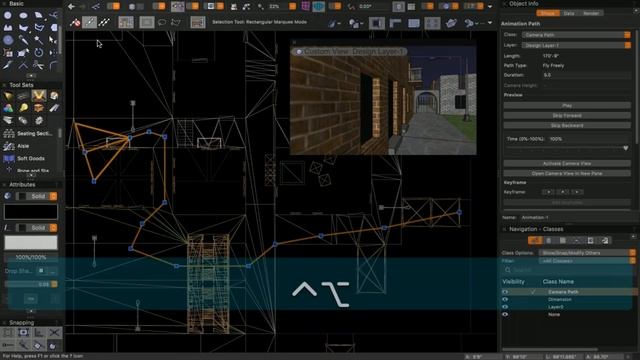Click the magenta grid plane icon
The image size is (640, 360).
[x=305, y=6]
